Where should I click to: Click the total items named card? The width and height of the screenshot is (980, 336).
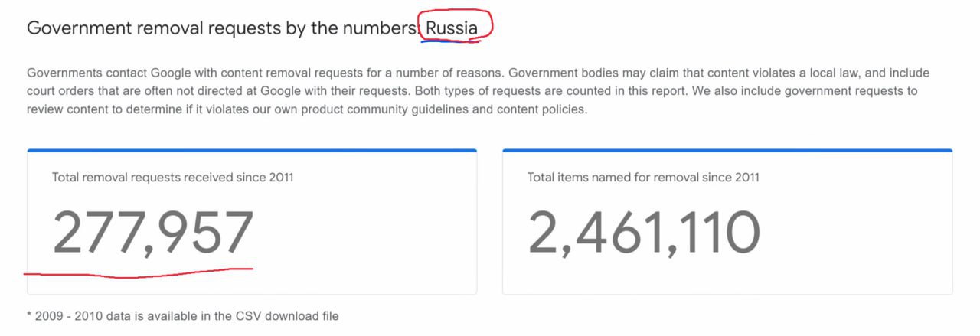tap(727, 221)
